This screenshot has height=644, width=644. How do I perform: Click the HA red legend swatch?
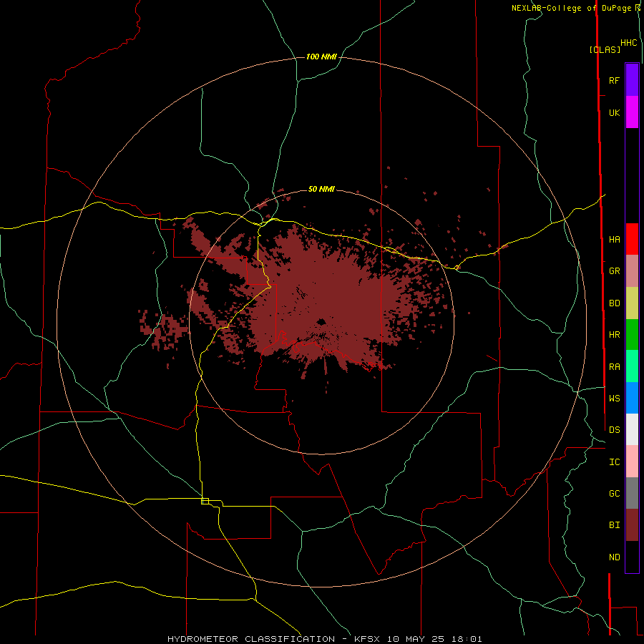632,239
